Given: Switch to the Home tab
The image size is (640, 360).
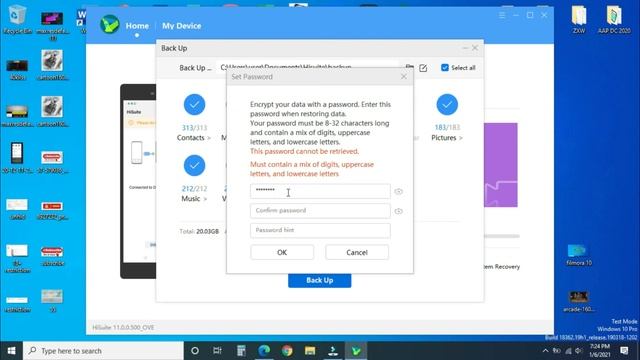Looking at the screenshot, I should point(137,26).
